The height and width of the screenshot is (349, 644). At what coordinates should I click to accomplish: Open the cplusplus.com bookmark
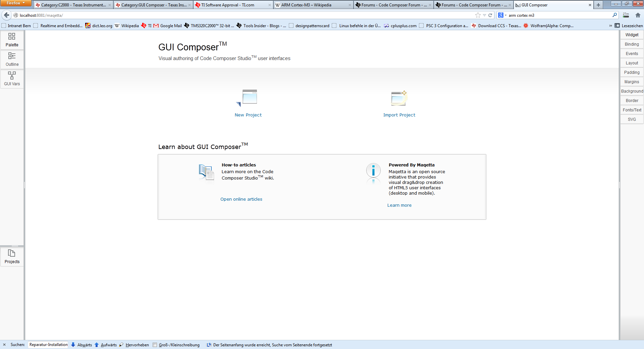tap(400, 26)
